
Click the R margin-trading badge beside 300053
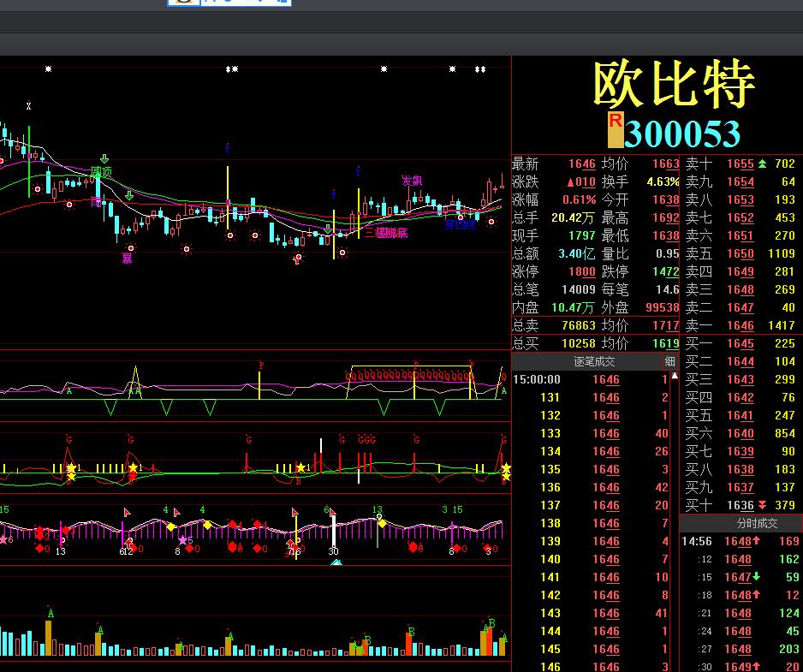coord(615,129)
